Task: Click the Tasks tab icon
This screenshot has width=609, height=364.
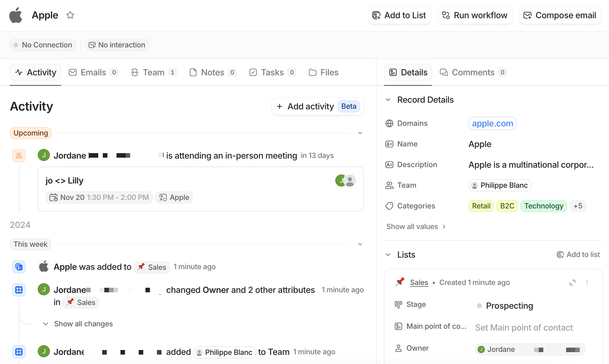Action: coord(253,72)
